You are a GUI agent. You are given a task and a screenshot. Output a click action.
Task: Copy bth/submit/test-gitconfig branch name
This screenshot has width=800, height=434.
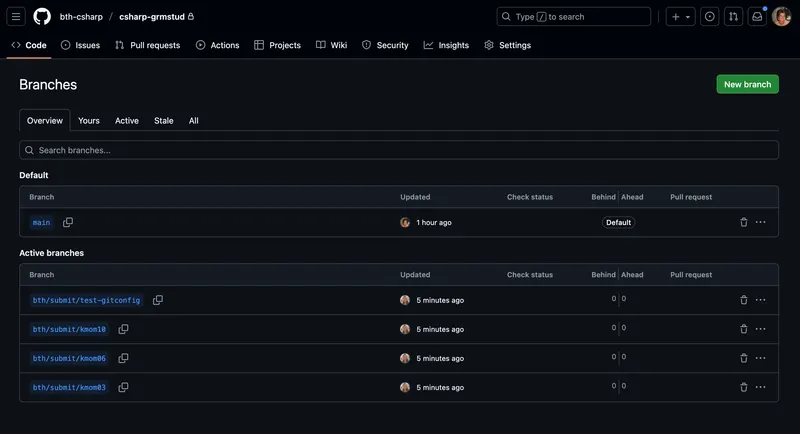158,300
